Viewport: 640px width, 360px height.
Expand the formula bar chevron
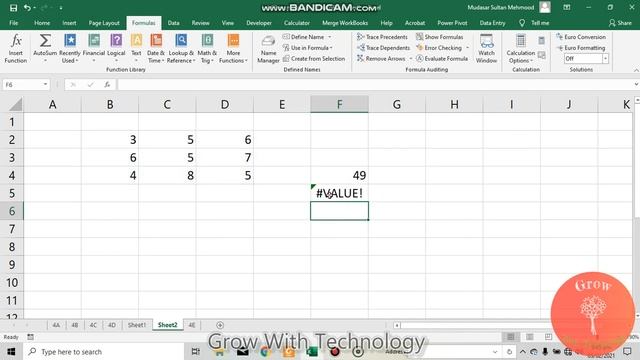tap(636, 84)
